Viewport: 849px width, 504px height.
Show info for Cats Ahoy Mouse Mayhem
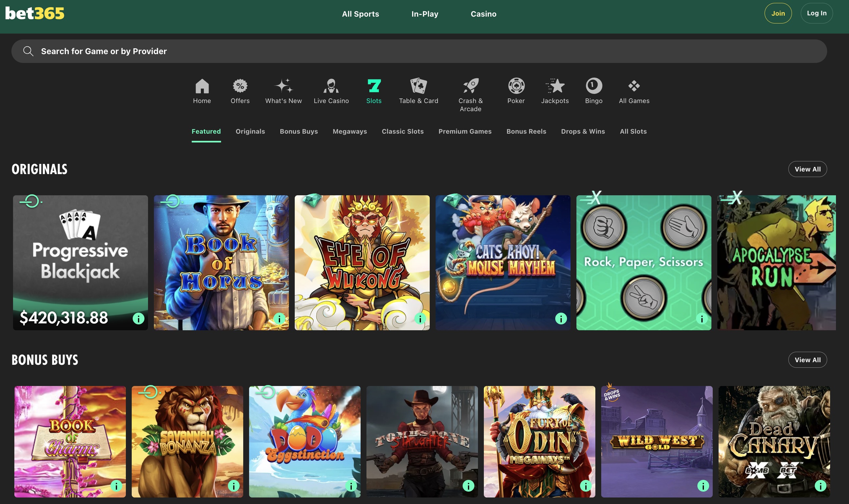tap(561, 319)
